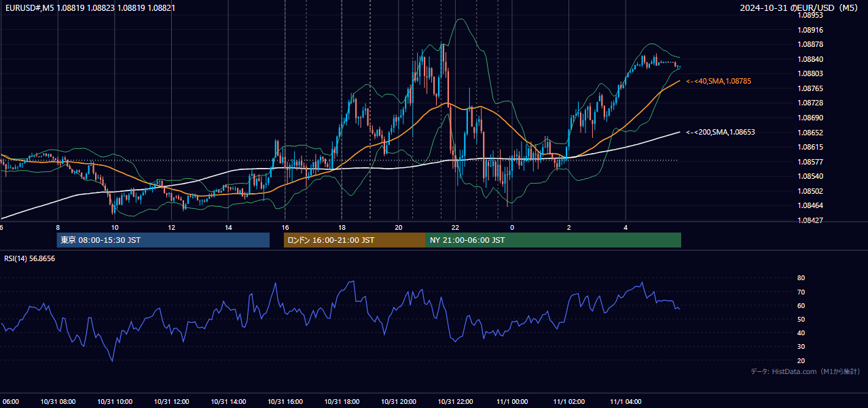The image size is (868, 408).
Task: Click the Tokyo 08:00-15:30 JST session bar
Action: (x=163, y=240)
